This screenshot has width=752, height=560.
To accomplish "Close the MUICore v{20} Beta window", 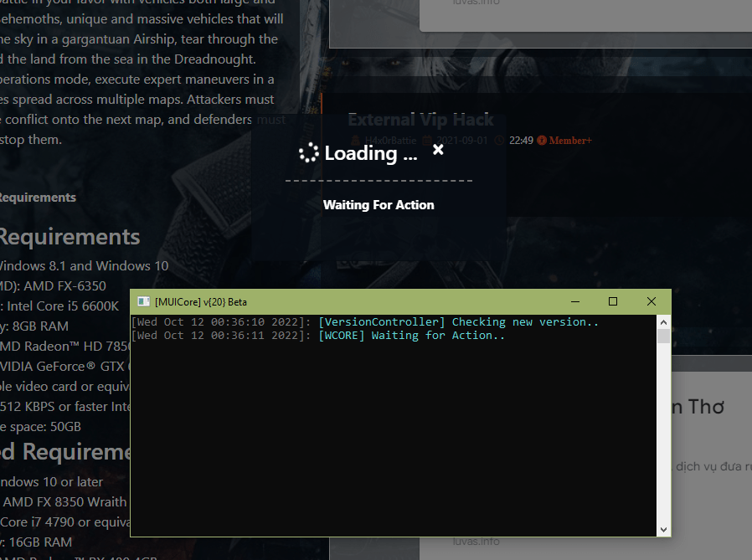I will [x=652, y=301].
